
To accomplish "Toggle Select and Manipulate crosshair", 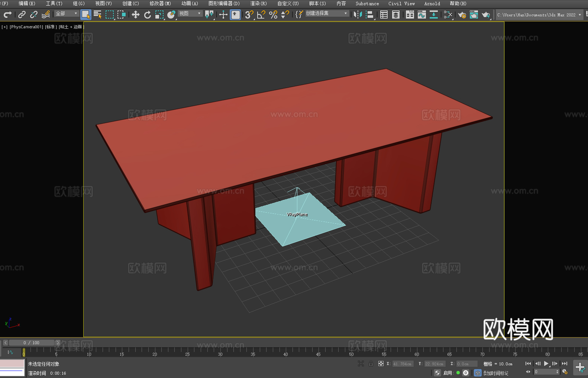I will click(x=223, y=14).
